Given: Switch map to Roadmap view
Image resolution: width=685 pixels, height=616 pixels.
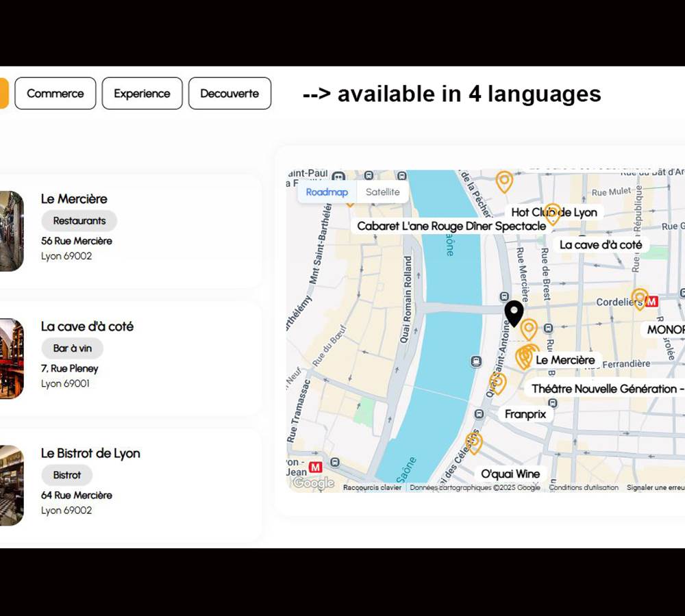Looking at the screenshot, I should coord(327,192).
